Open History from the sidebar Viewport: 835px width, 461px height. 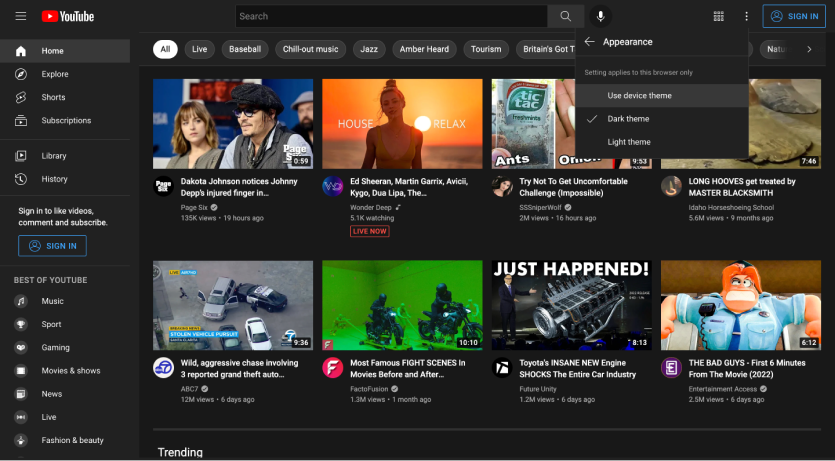54,179
